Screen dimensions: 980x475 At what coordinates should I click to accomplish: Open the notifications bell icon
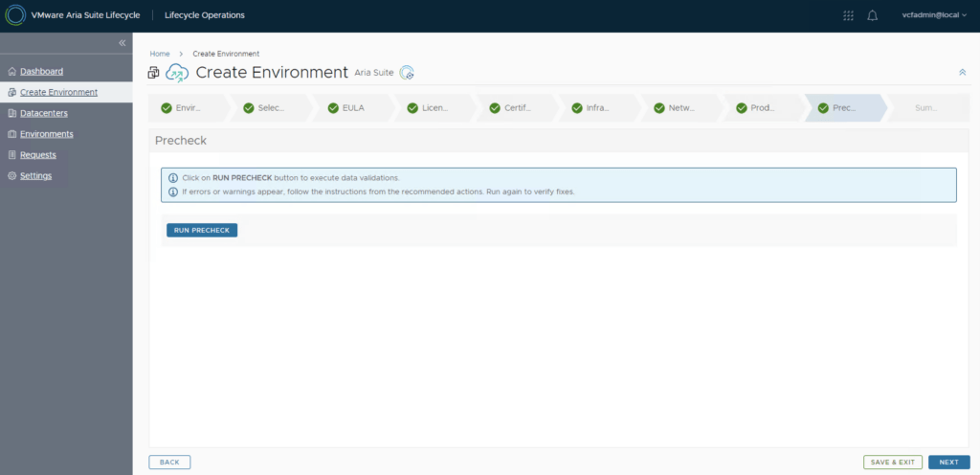click(872, 15)
